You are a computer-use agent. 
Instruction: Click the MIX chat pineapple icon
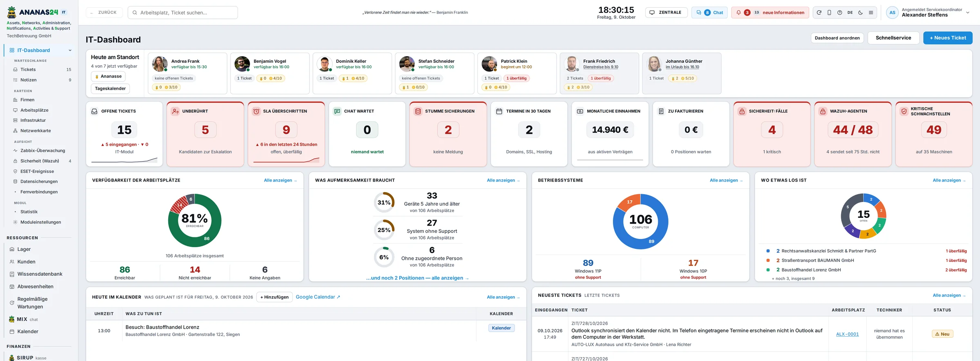[12, 319]
